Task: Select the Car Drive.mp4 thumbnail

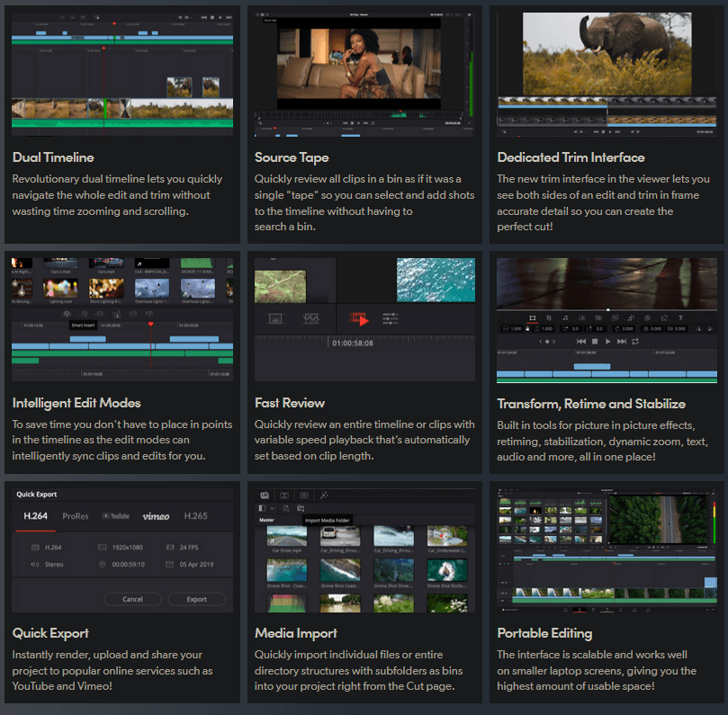Action: [x=286, y=534]
